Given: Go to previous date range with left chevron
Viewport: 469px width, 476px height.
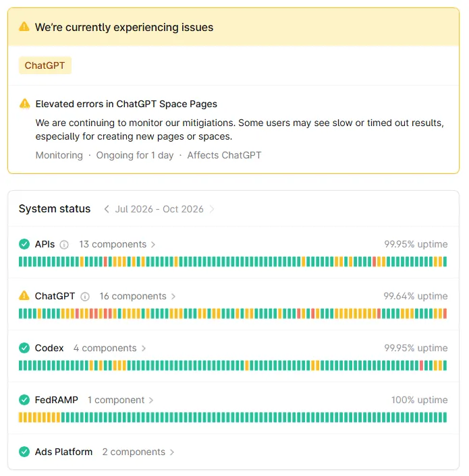Looking at the screenshot, I should point(107,209).
